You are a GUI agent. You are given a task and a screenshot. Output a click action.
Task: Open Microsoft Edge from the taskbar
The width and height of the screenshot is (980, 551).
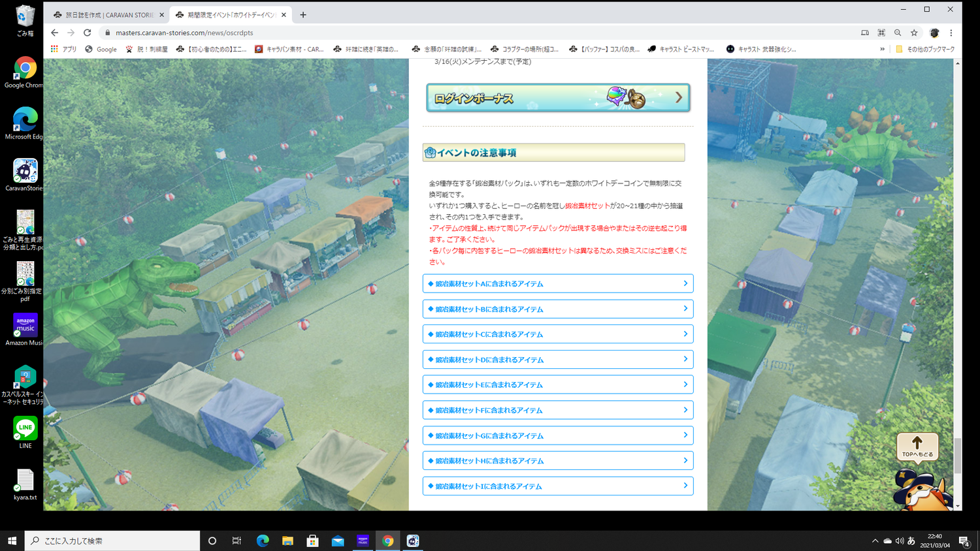point(263,541)
